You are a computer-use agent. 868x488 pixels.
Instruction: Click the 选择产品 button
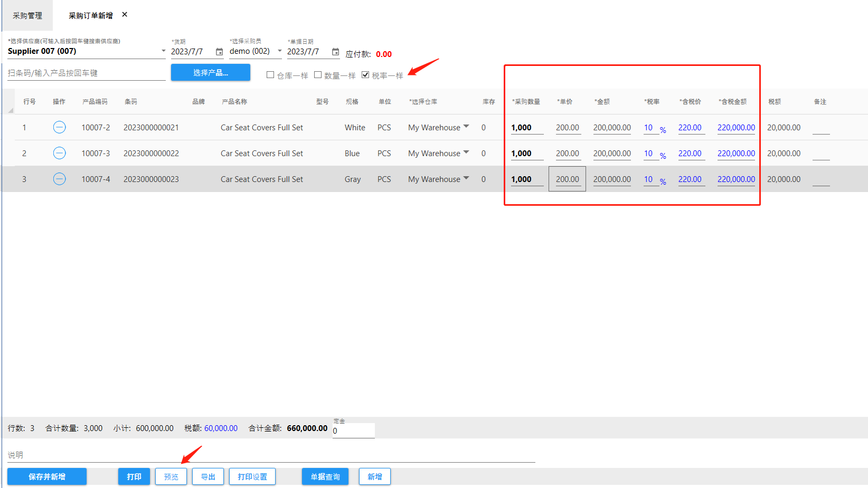click(210, 73)
